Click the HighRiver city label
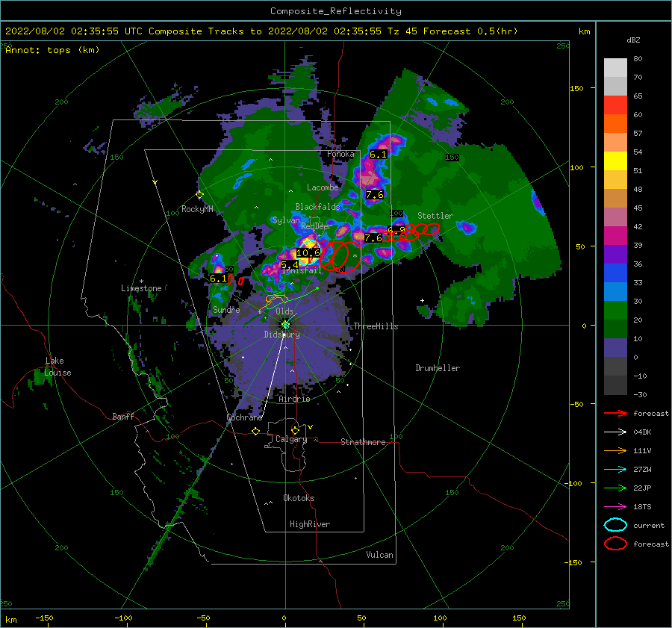The image size is (672, 628). coord(310,524)
